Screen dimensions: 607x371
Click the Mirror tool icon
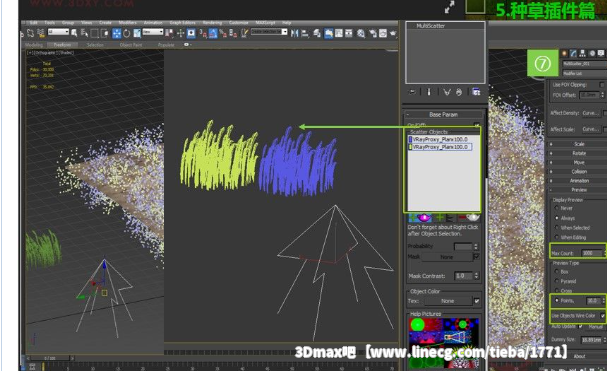pyautogui.click(x=294, y=33)
